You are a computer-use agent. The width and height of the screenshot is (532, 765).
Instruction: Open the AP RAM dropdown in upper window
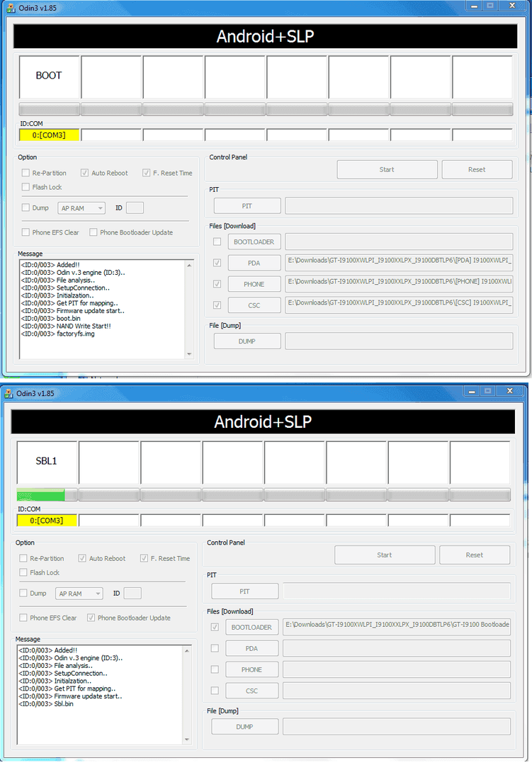(81, 208)
